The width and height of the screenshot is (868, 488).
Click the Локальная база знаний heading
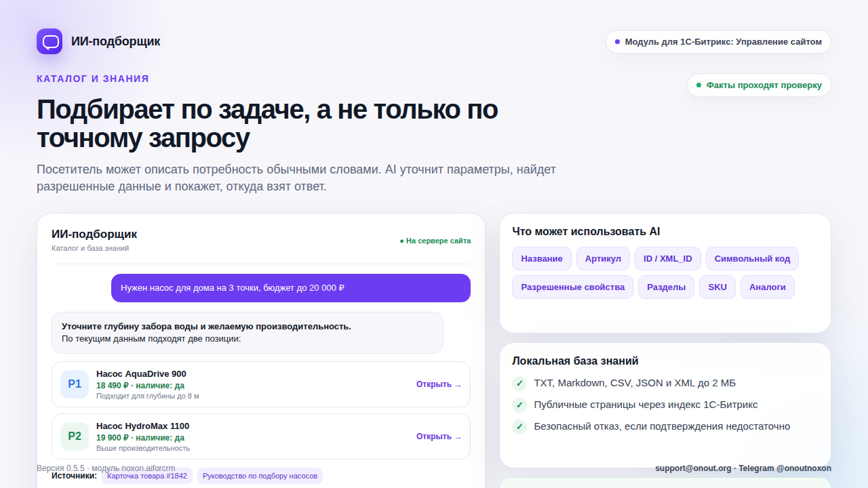click(x=575, y=361)
